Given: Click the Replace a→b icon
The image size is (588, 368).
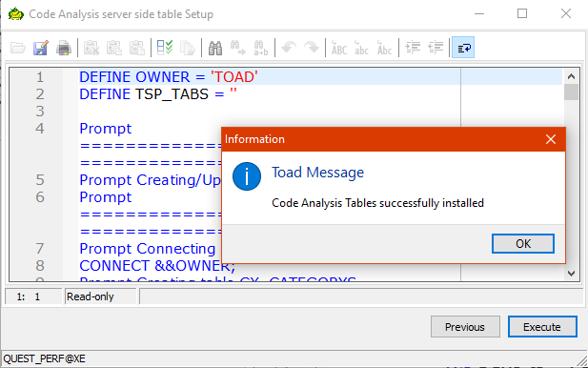Looking at the screenshot, I should pyautogui.click(x=260, y=48).
